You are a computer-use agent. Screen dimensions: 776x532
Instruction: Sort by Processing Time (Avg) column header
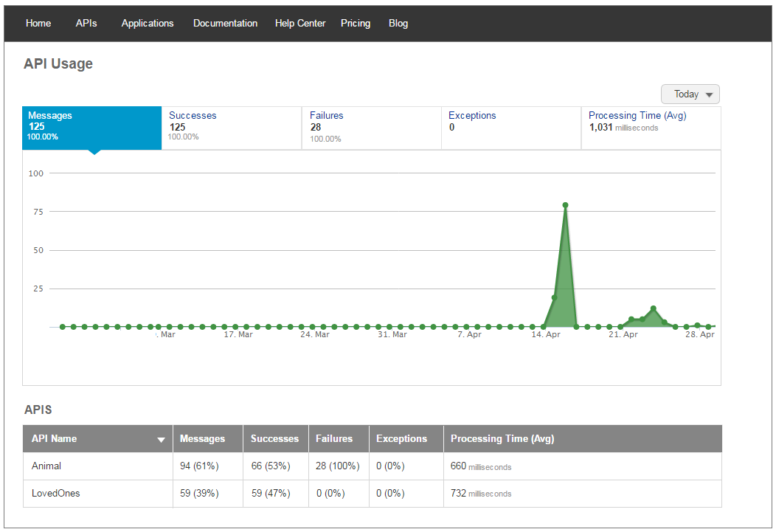(502, 439)
